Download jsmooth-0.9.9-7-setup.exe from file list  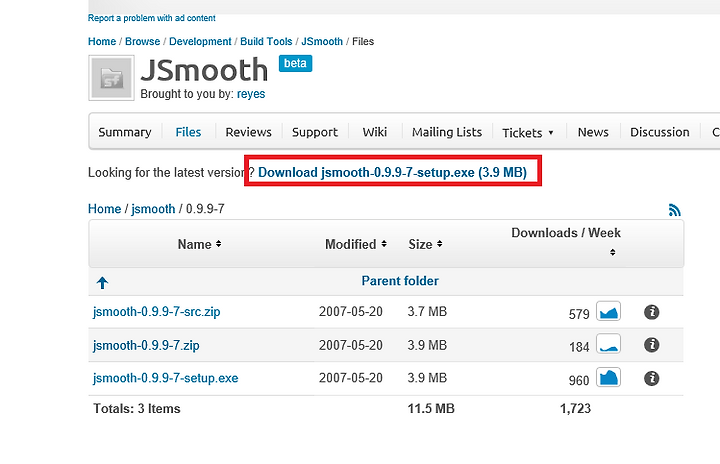(166, 378)
